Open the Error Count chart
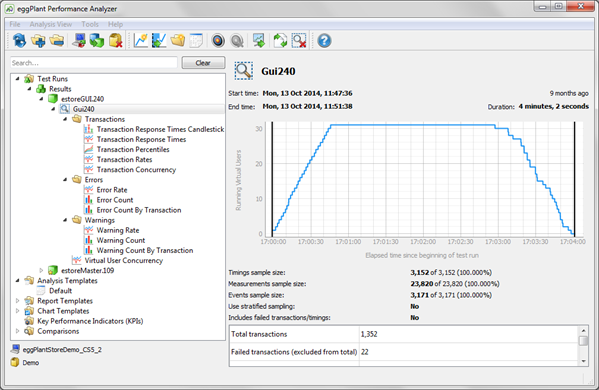 tap(115, 200)
